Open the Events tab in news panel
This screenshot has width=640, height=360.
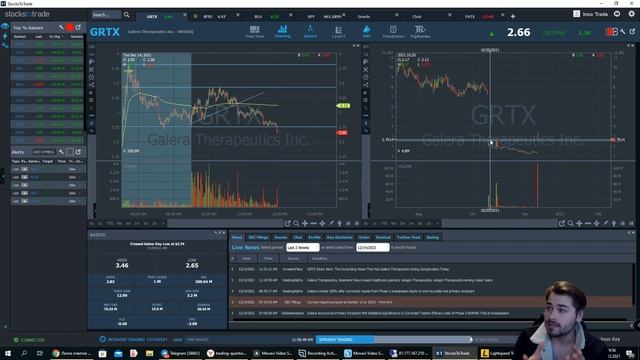[281, 237]
